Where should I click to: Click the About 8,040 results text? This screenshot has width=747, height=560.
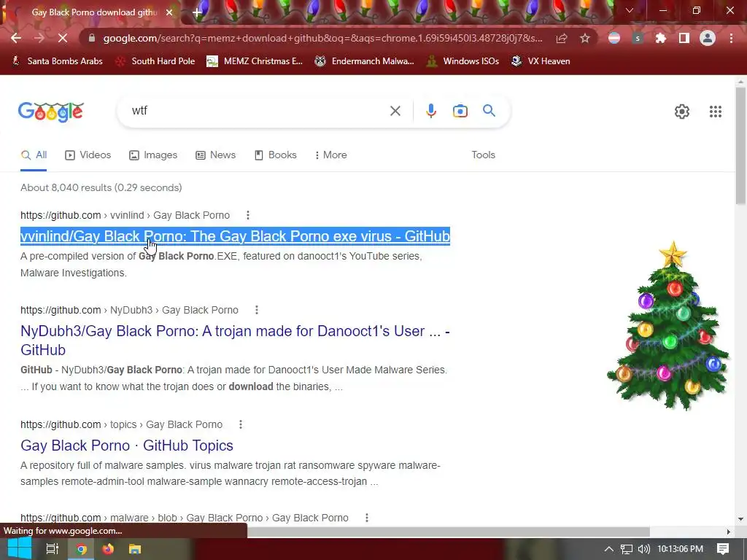pos(101,187)
